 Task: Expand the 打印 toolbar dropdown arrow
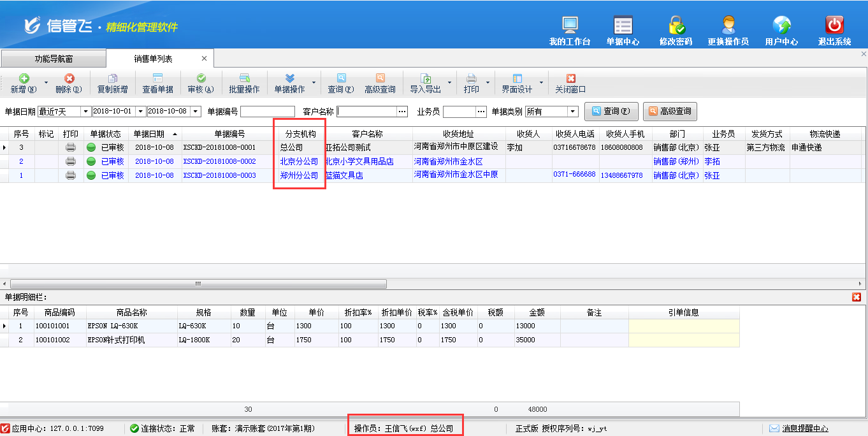(x=488, y=83)
